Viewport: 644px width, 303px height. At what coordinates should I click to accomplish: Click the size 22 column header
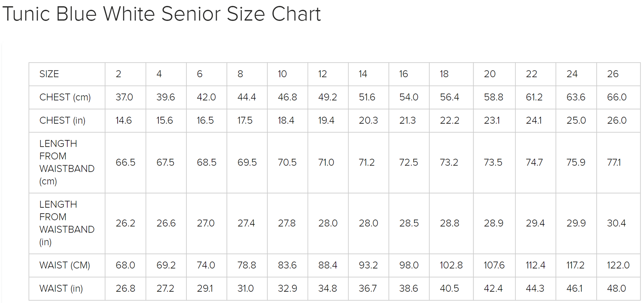531,74
